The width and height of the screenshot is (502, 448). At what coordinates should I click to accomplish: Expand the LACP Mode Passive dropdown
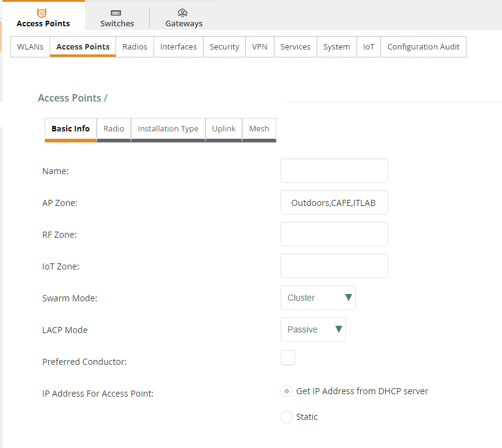[x=313, y=329]
